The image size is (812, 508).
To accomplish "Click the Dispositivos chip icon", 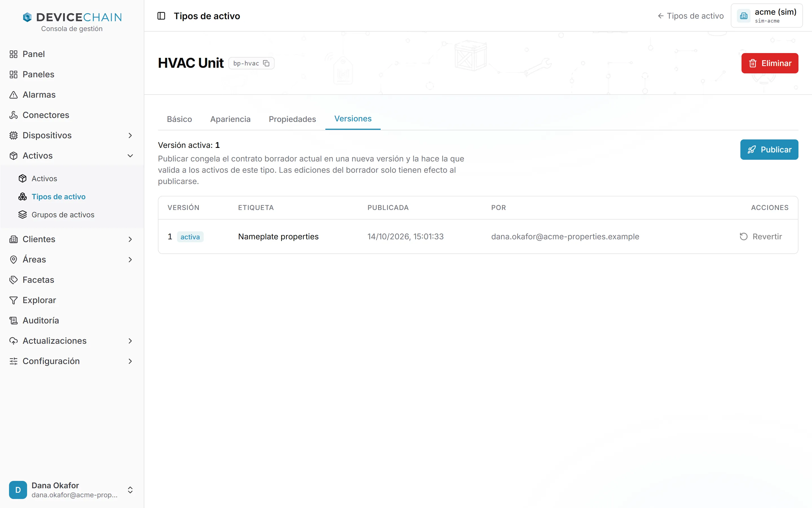I will tap(14, 135).
